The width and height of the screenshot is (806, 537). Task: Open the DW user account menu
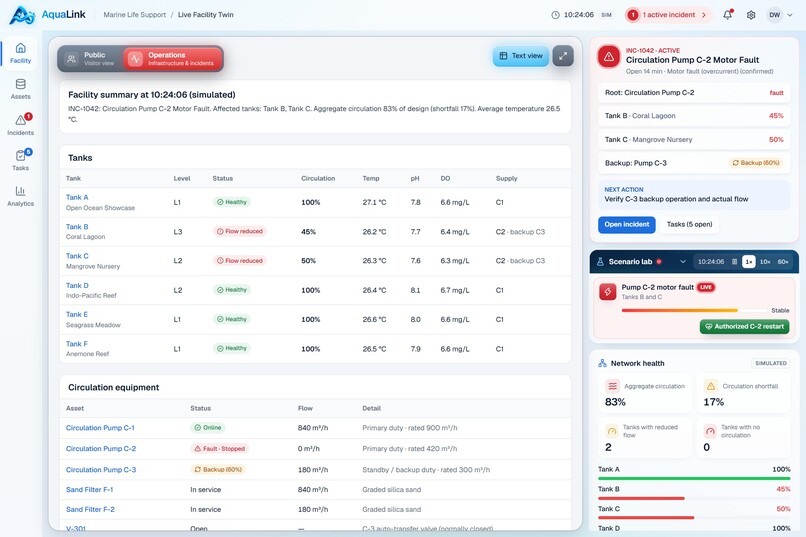point(780,15)
